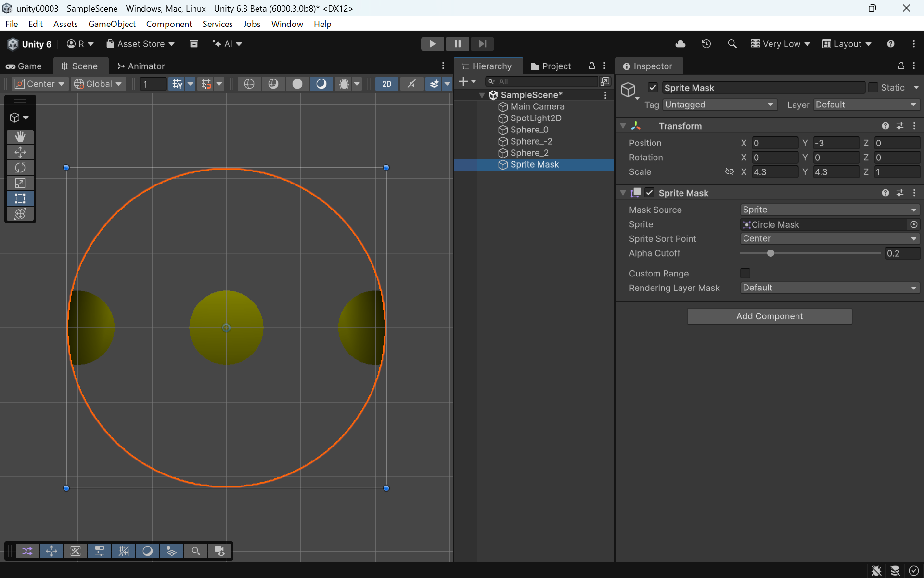Open the GameObject menu
This screenshot has width=924, height=578.
tap(112, 24)
